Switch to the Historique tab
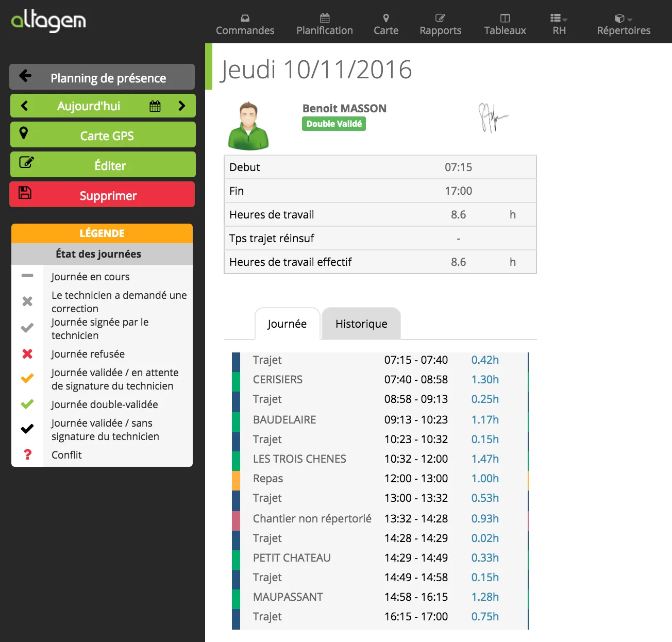672x642 pixels. 361,324
